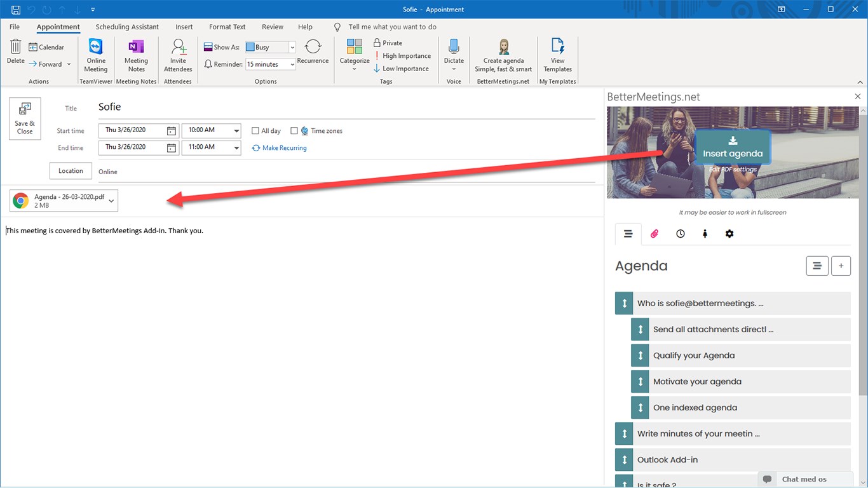Open the Show As dropdown

pos(292,47)
